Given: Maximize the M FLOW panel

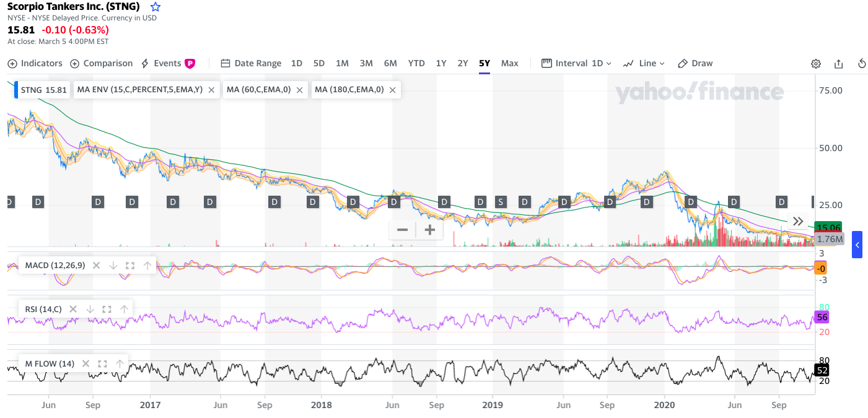Looking at the screenshot, I should (x=103, y=364).
